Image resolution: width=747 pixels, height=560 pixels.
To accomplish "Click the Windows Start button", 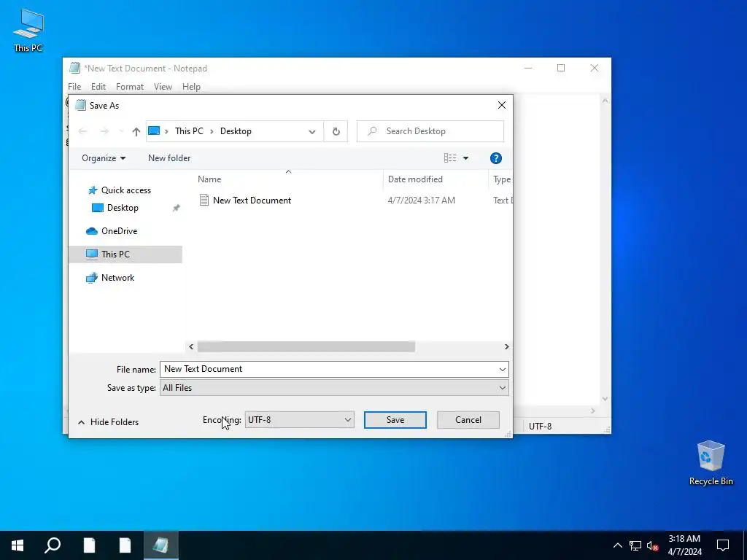I will pyautogui.click(x=18, y=545).
